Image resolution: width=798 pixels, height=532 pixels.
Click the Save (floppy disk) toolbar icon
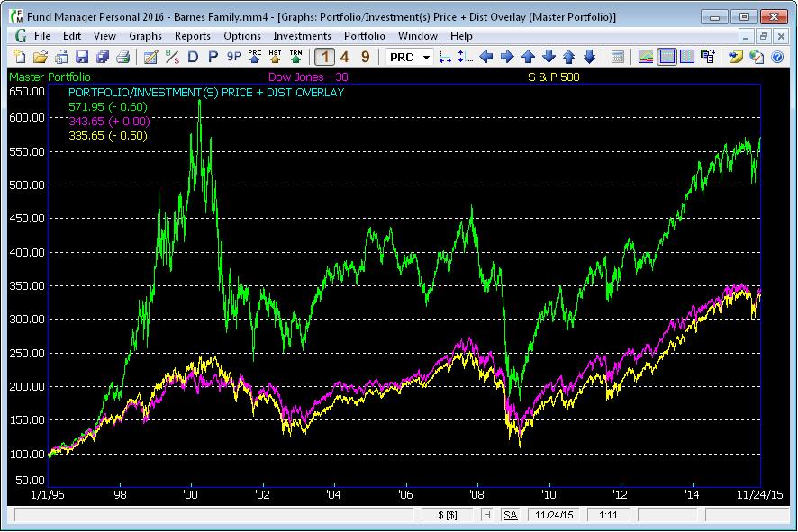click(x=82, y=57)
